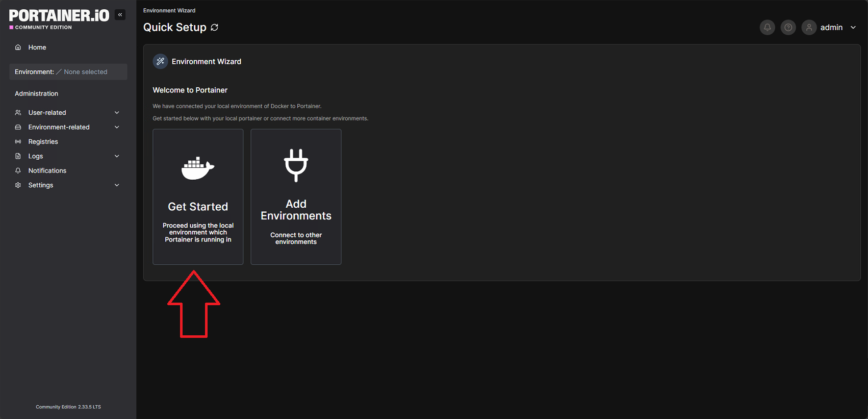Open the admin account dropdown arrow

853,28
